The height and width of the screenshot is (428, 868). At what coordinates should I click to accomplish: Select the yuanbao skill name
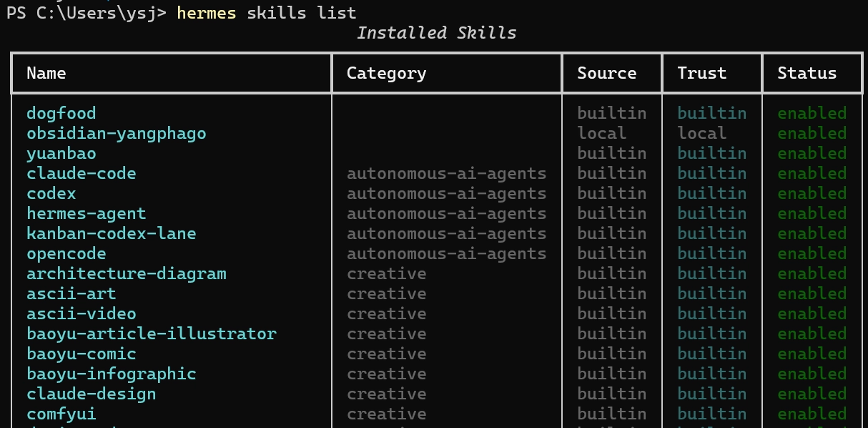pos(61,153)
